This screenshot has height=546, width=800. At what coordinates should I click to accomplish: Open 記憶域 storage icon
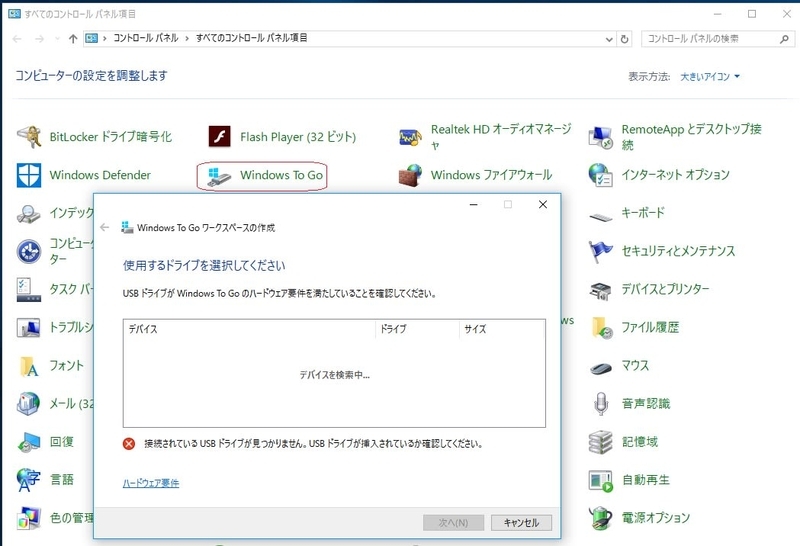601,442
